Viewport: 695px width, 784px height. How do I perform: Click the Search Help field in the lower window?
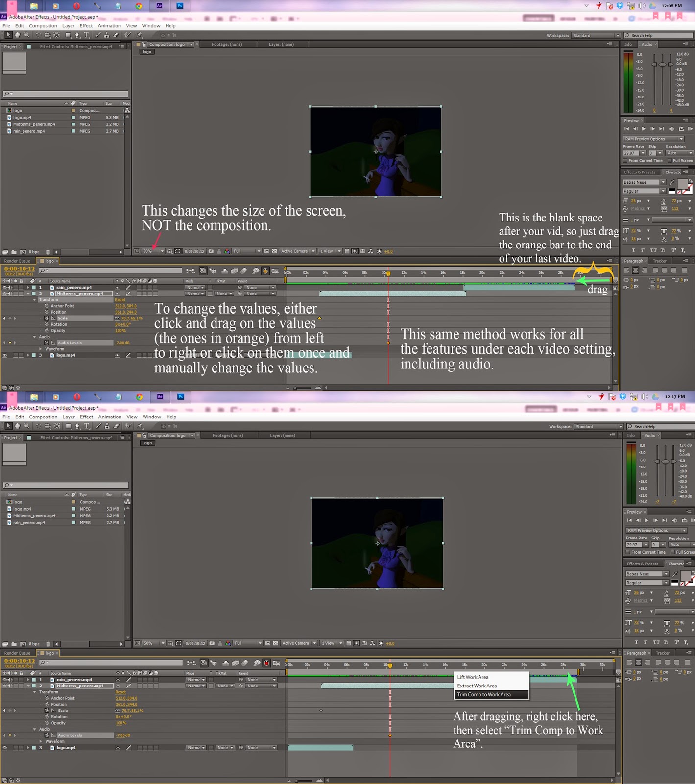[660, 427]
